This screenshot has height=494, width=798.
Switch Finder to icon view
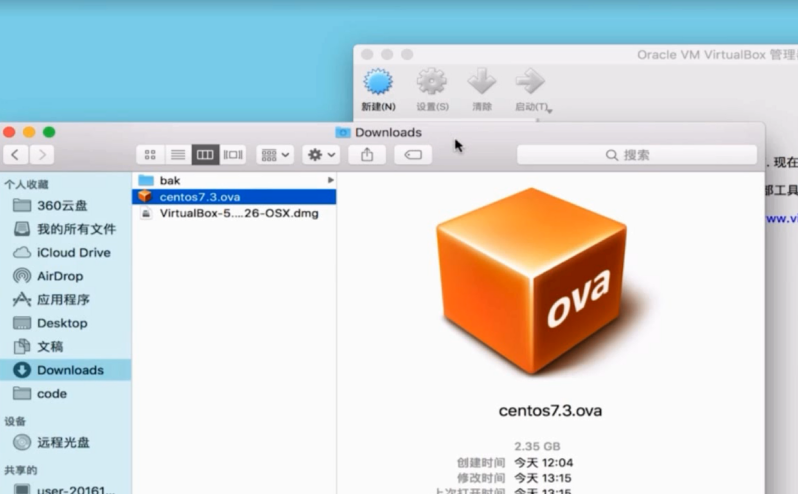coord(150,155)
